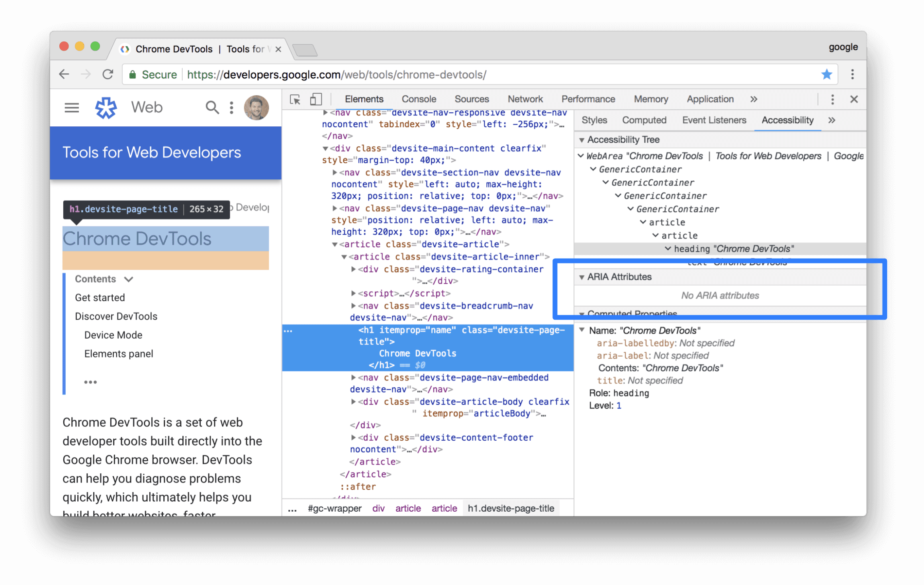Screen dimensions: 924x585
Task: Open the Console panel tab
Action: [419, 99]
